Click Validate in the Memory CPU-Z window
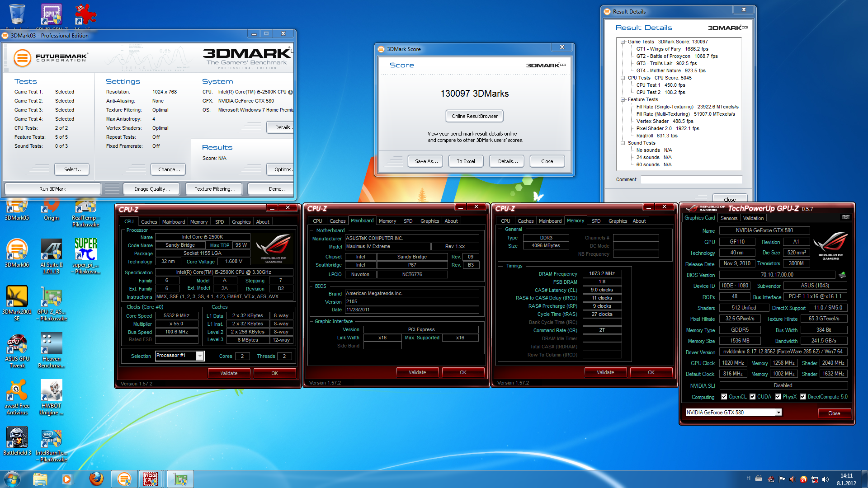 pyautogui.click(x=605, y=372)
